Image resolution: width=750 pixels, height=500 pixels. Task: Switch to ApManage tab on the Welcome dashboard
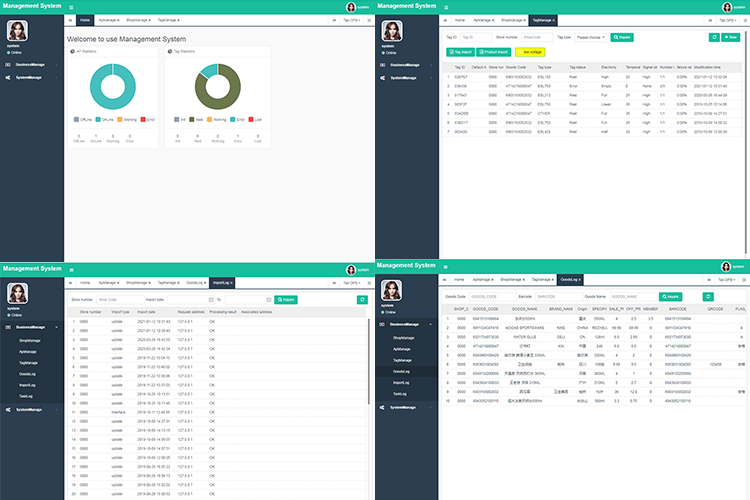click(x=108, y=20)
